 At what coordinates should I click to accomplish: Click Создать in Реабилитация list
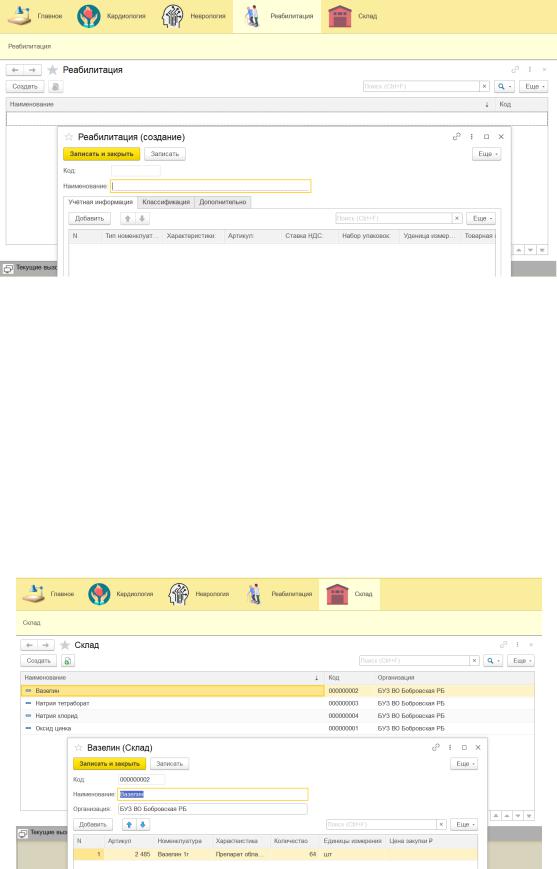(x=25, y=86)
